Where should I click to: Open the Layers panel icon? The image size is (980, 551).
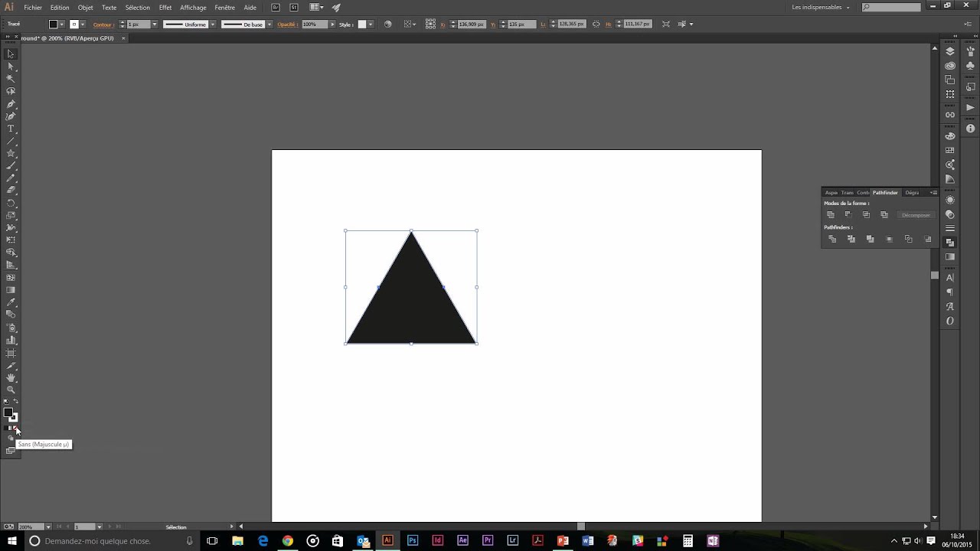pyautogui.click(x=950, y=51)
